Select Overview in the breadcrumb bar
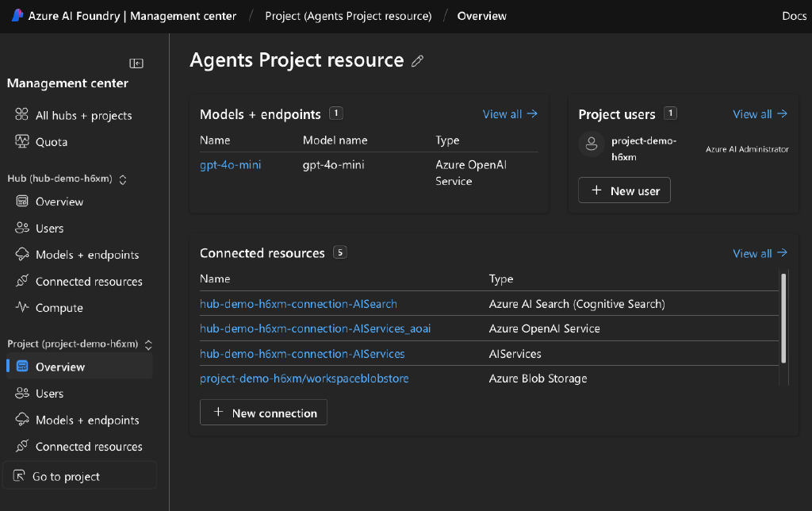Viewport: 812px width, 511px height. pos(481,15)
